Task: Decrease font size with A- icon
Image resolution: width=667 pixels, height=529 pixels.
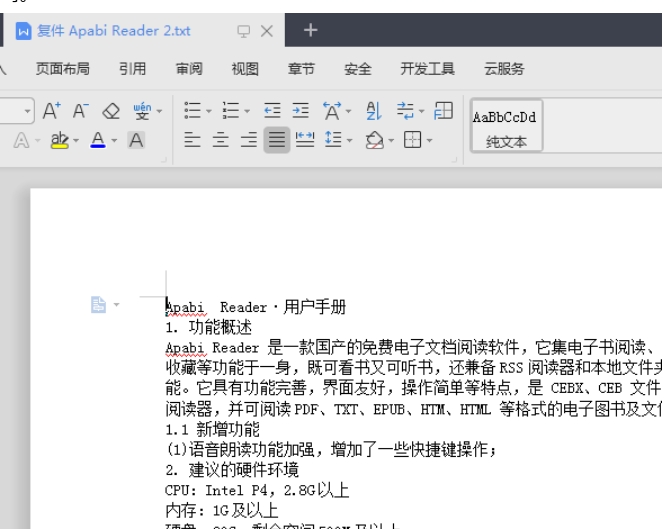Action: coord(80,111)
